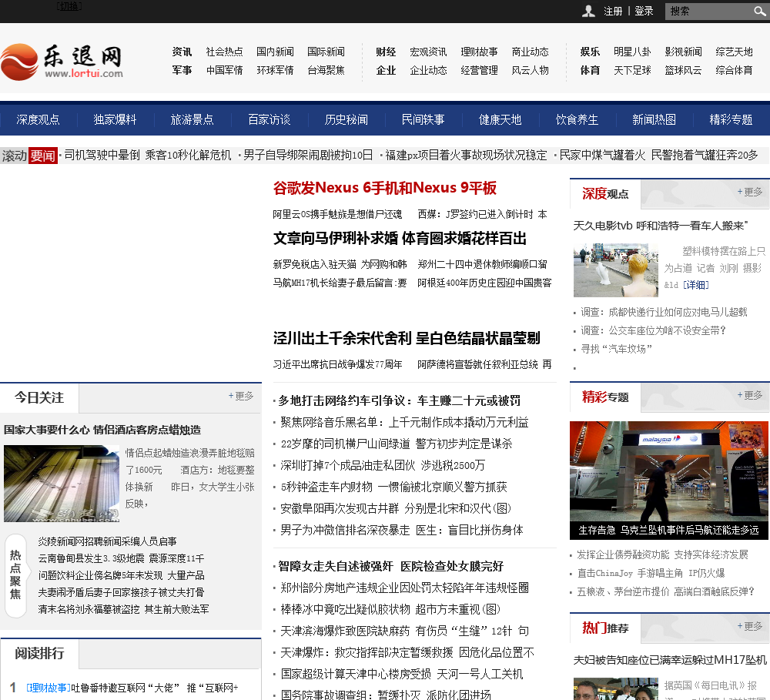Click the search magnifier icon
The image size is (770, 700).
click(x=759, y=12)
